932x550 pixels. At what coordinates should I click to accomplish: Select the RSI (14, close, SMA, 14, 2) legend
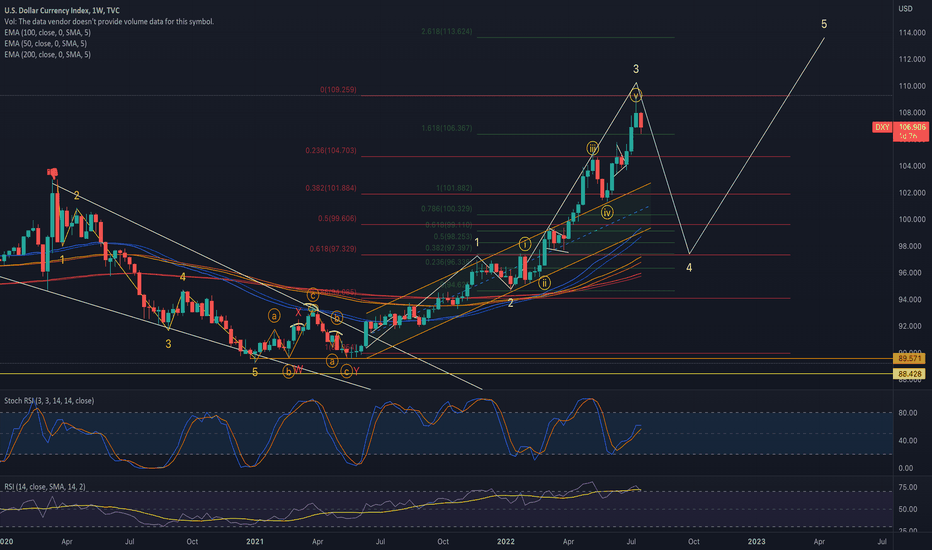click(45, 486)
